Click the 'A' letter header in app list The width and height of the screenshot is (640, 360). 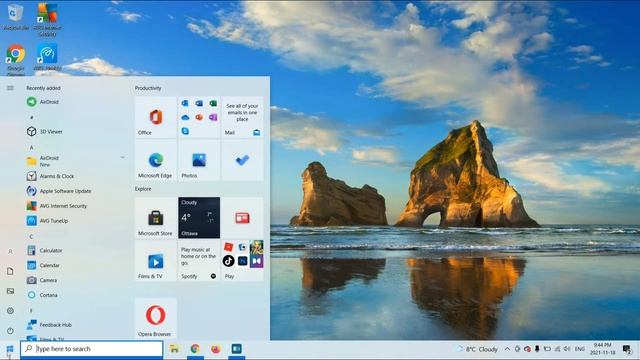(x=31, y=147)
